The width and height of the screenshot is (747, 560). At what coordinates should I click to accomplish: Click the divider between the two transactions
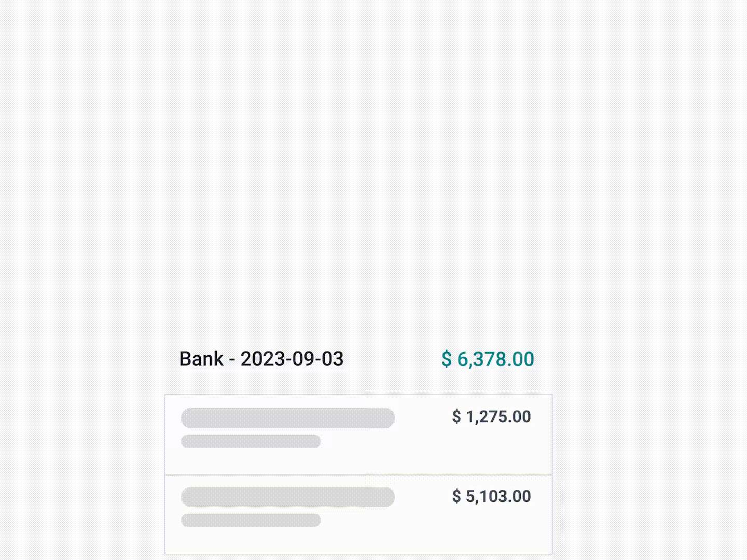(x=358, y=474)
